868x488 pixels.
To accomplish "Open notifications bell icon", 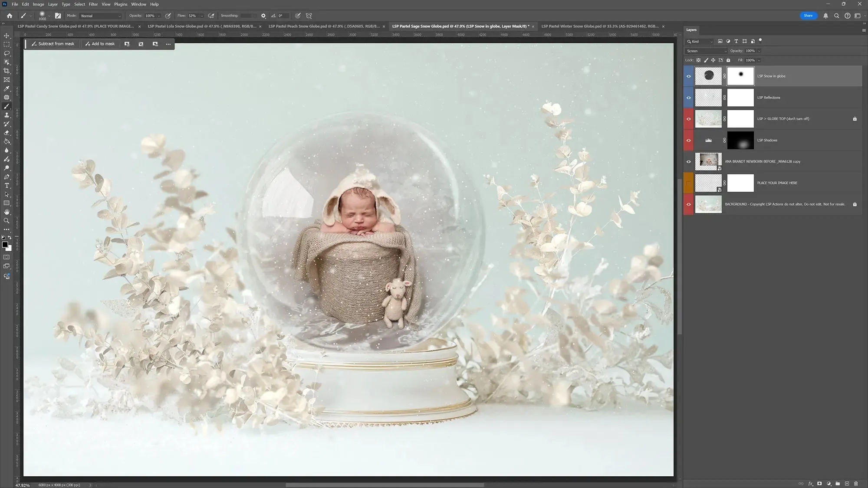I will [825, 16].
